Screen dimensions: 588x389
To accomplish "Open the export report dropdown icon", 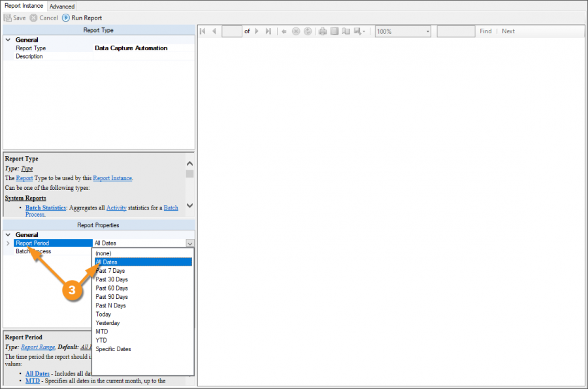I will click(x=359, y=31).
